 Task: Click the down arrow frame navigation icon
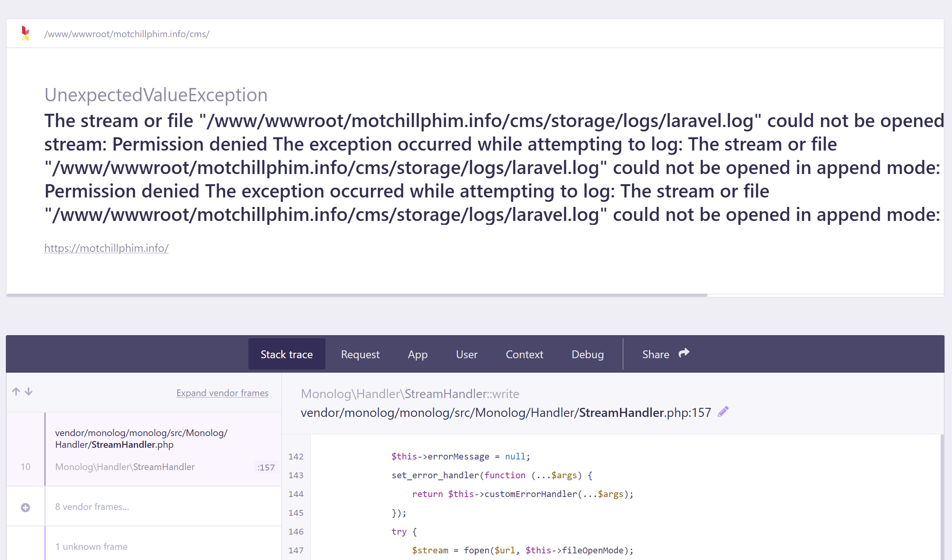coord(29,391)
